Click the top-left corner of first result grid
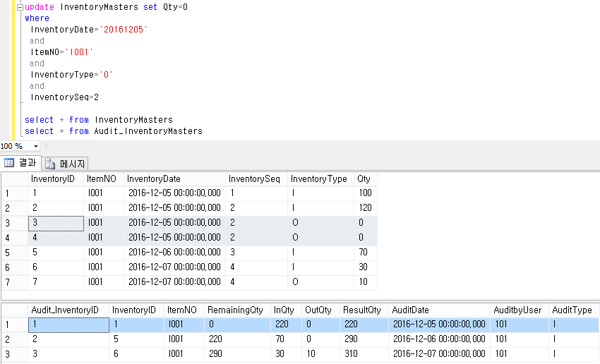The image size is (600, 364). 13,179
